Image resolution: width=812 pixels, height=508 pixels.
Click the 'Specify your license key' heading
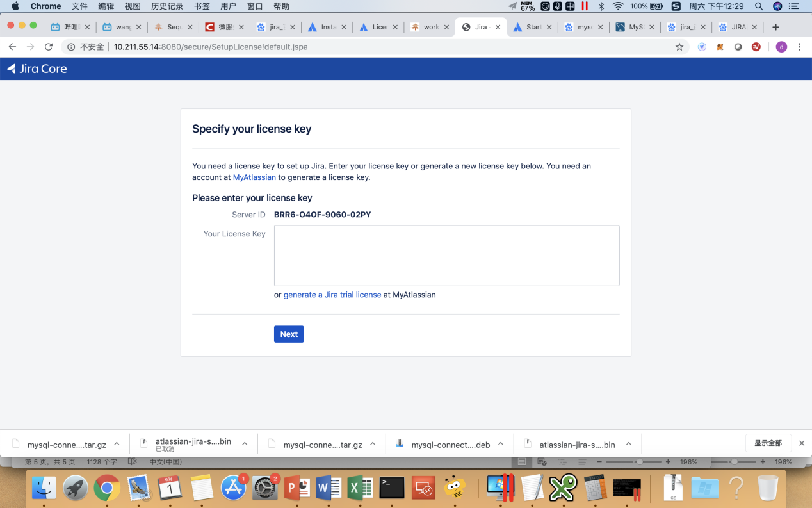(x=252, y=129)
